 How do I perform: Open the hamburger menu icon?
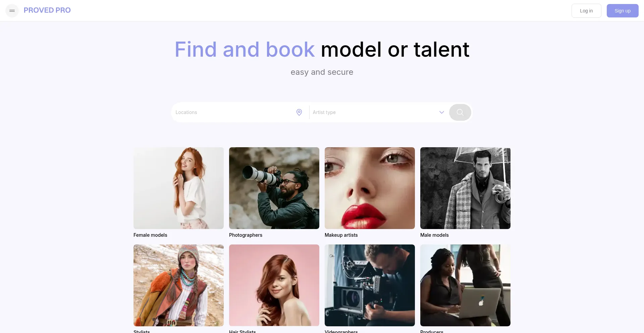tap(12, 11)
